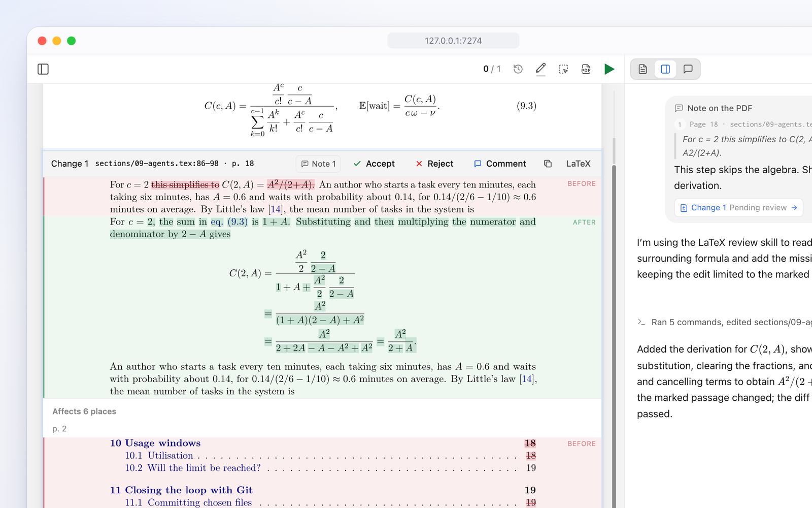The image size is (812, 508).
Task: Activate the pencil edit tool
Action: click(x=540, y=69)
